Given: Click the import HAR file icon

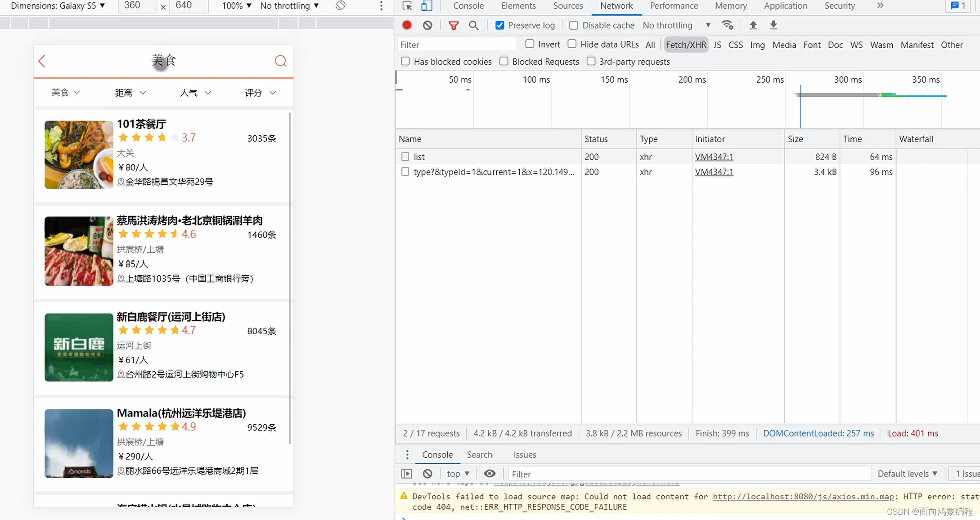Looking at the screenshot, I should 754,25.
